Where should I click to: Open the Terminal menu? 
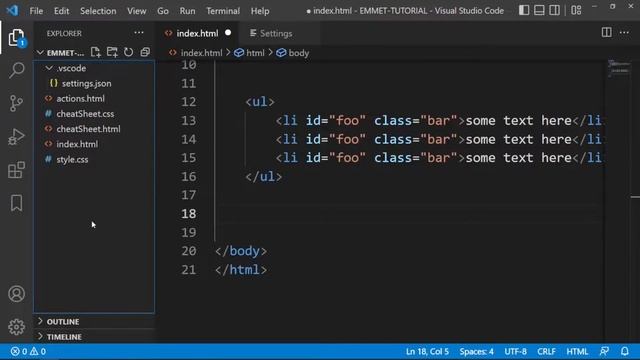pyautogui.click(x=223, y=11)
